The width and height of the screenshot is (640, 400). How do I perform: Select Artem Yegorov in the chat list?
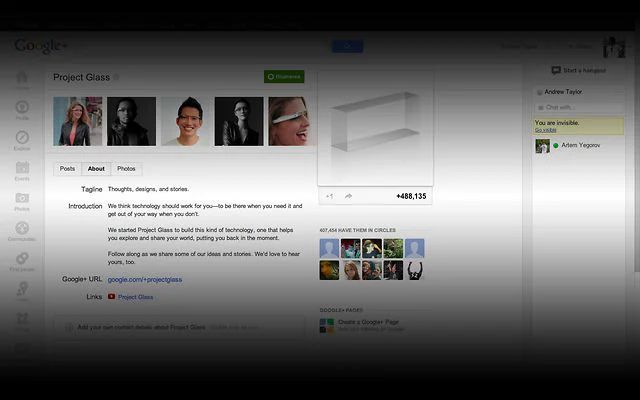pyautogui.click(x=580, y=145)
